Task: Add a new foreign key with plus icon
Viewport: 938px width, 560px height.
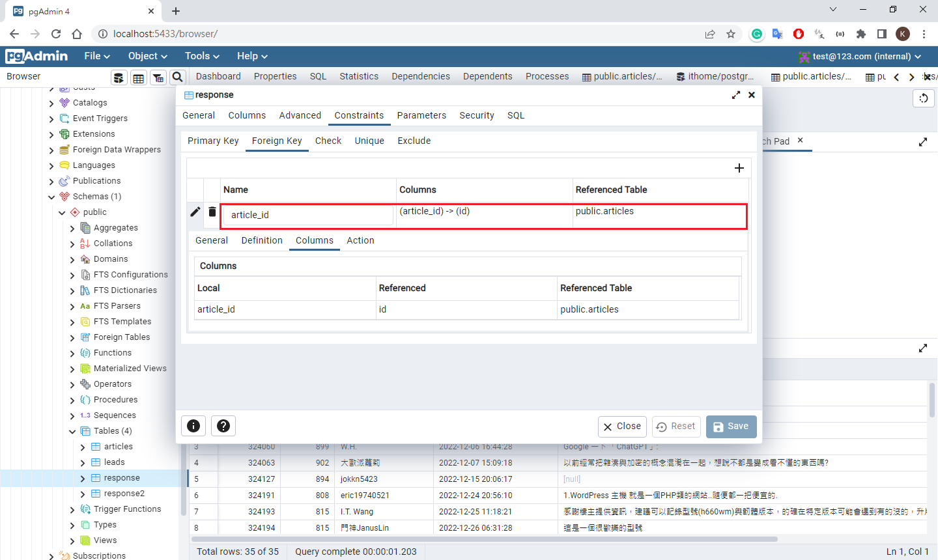Action: (739, 168)
